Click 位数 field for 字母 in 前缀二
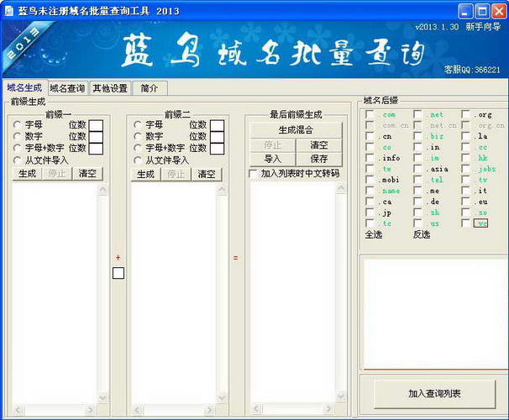Screen dimensions: 509x420 (x=217, y=125)
